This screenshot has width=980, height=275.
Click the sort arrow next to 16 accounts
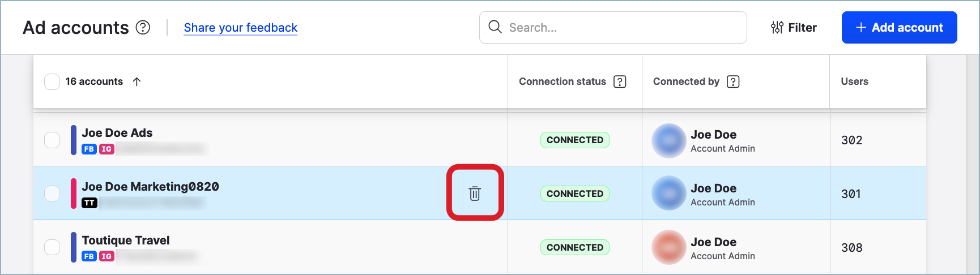[x=137, y=81]
